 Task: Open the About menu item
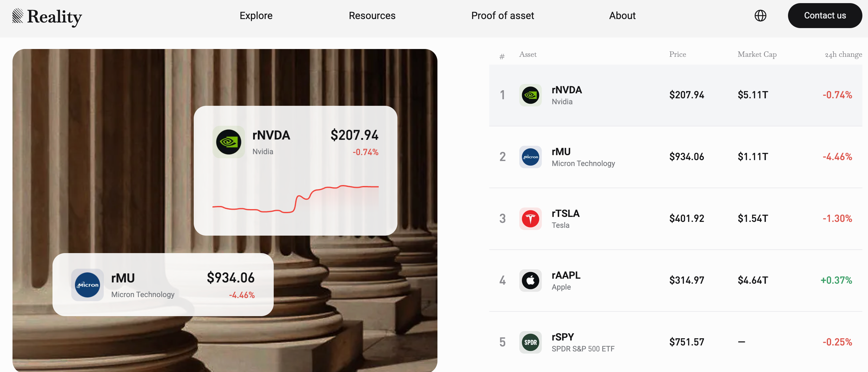coord(622,16)
